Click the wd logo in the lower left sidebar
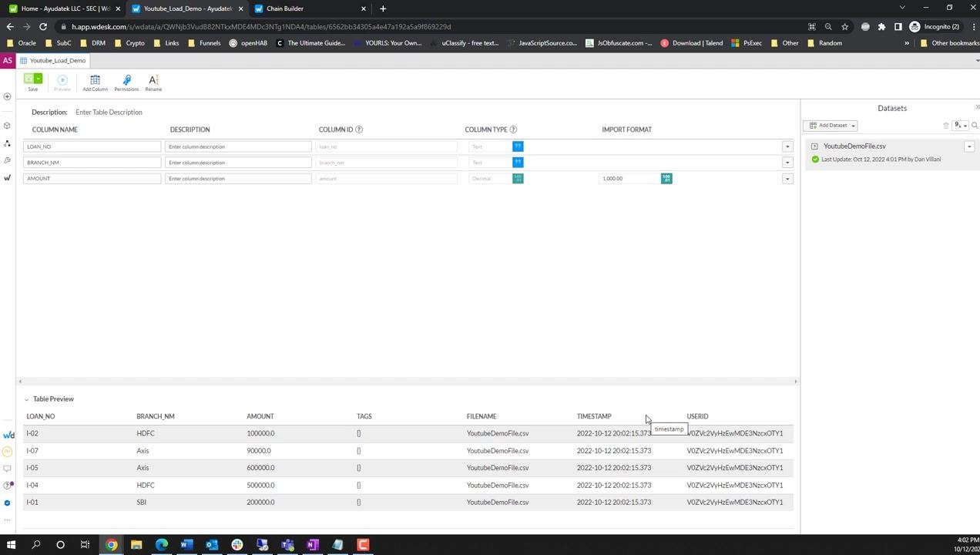The width and height of the screenshot is (980, 555). [8, 435]
